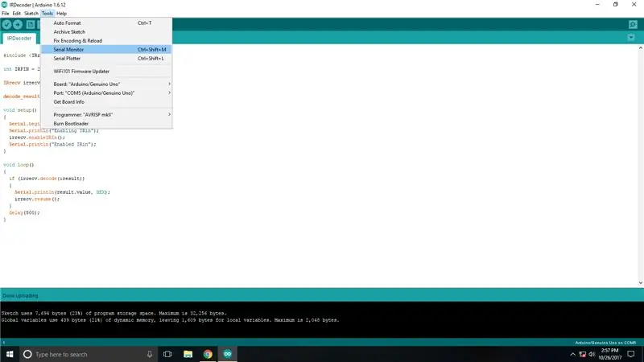The image size is (644, 362).
Task: Click 'Serial.println("Enabled IRin");' line
Action: pyautogui.click(x=52, y=145)
